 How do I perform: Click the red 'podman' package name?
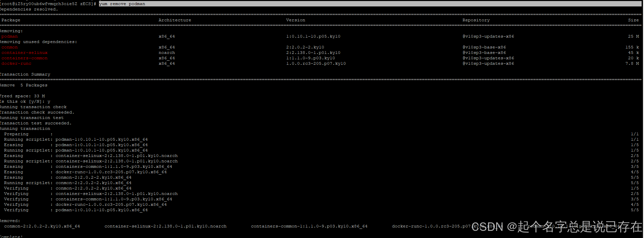9,36
